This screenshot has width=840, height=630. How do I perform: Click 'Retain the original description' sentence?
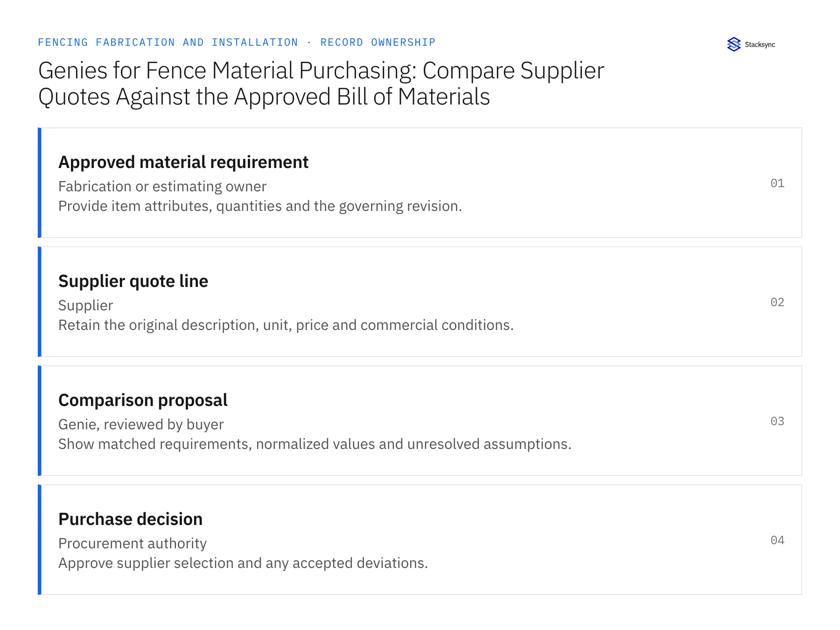click(x=286, y=325)
